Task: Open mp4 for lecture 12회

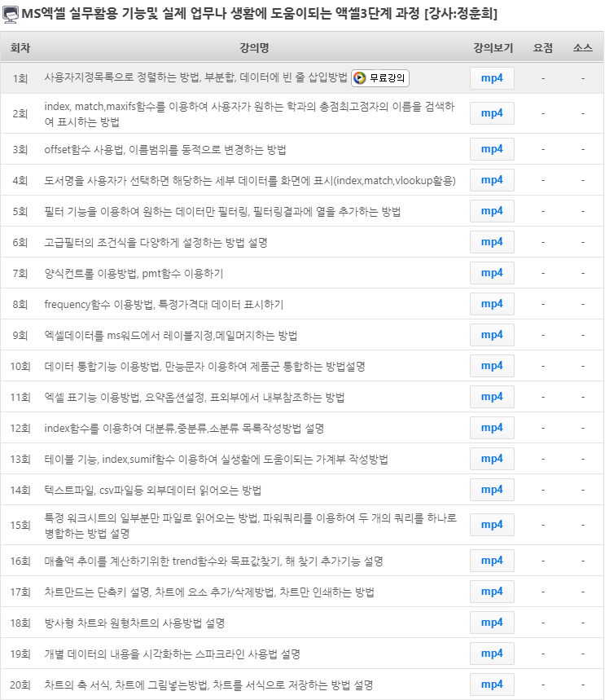Action: 492,428
